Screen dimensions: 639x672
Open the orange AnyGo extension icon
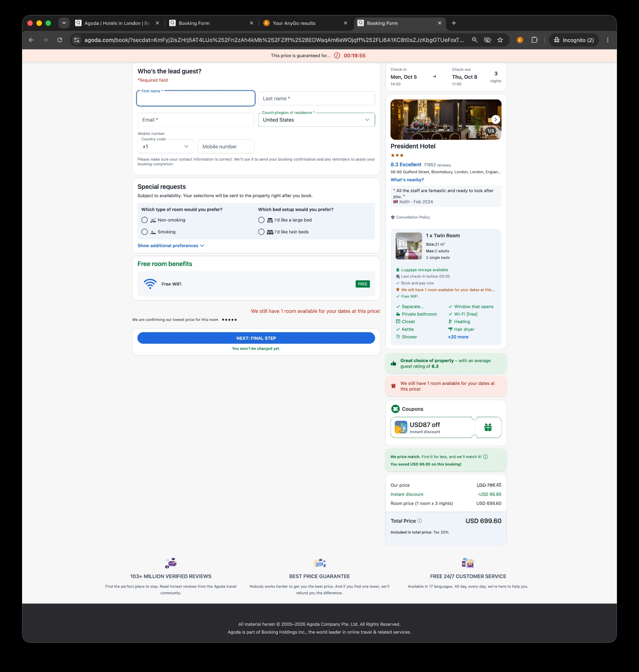click(x=520, y=40)
